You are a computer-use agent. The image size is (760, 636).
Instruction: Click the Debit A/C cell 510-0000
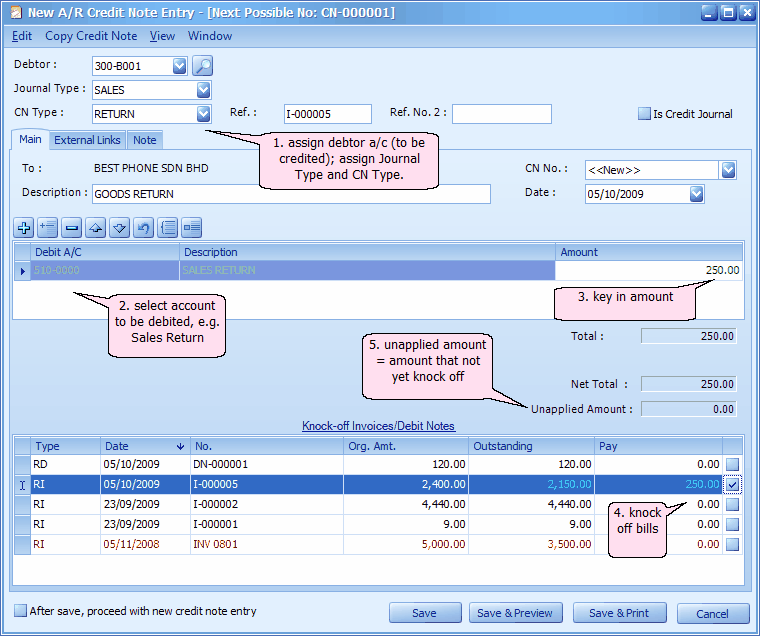click(105, 270)
